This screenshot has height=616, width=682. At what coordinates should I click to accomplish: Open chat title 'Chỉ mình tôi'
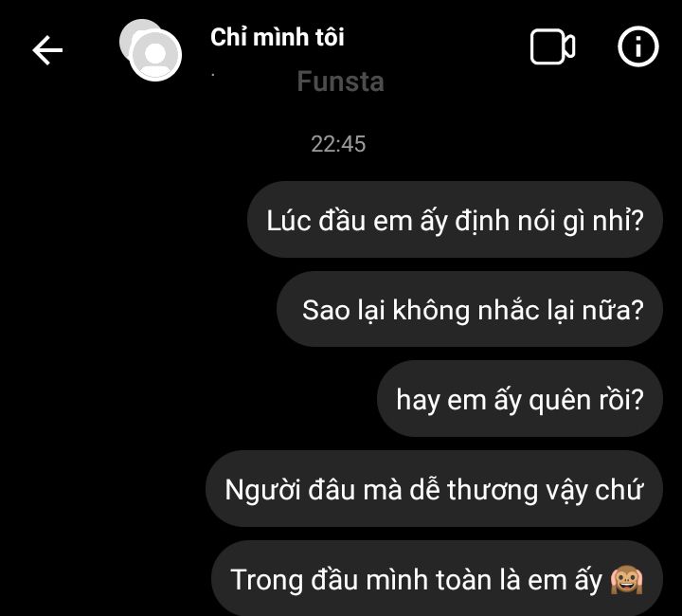[x=278, y=37]
